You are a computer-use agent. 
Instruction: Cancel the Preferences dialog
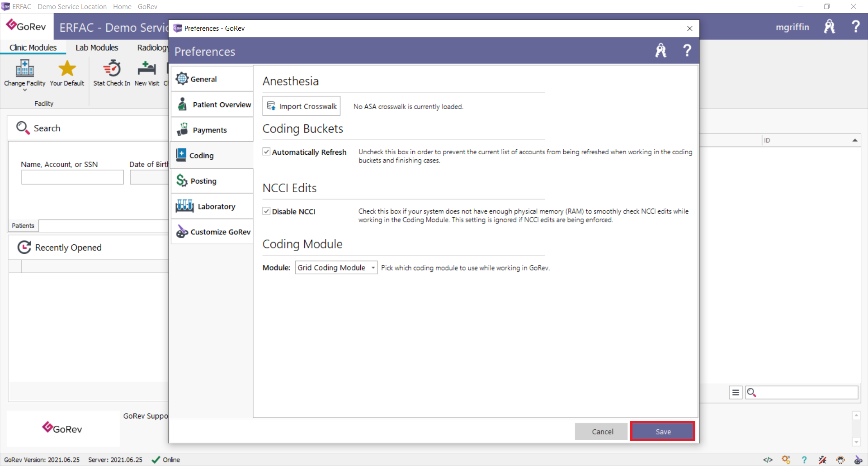(x=602, y=432)
